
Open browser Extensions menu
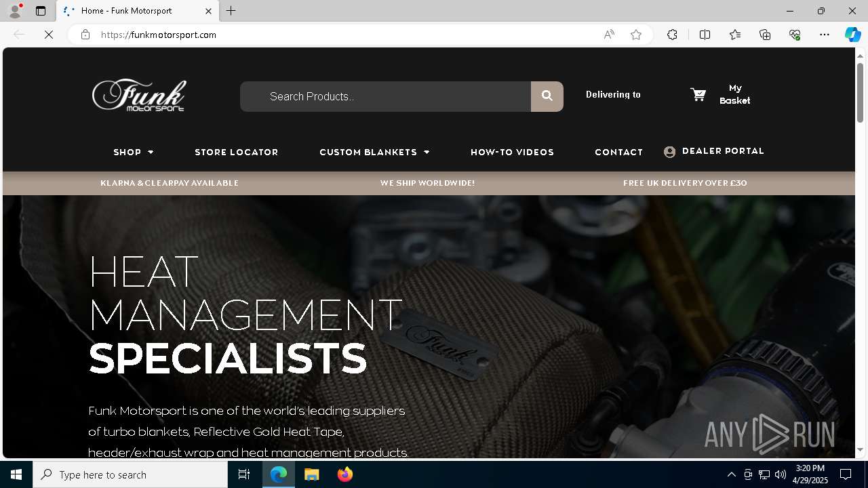pos(672,35)
